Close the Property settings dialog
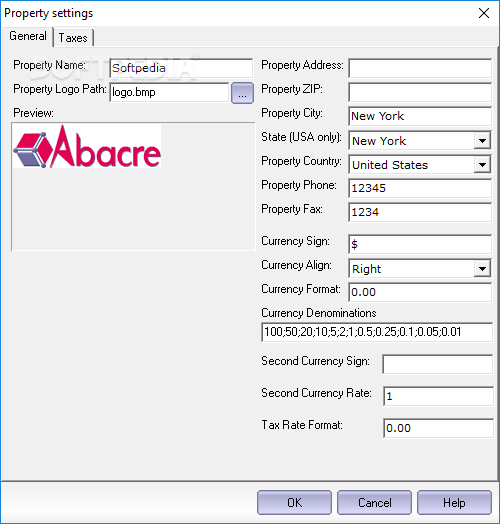The image size is (500, 524). pos(484,13)
